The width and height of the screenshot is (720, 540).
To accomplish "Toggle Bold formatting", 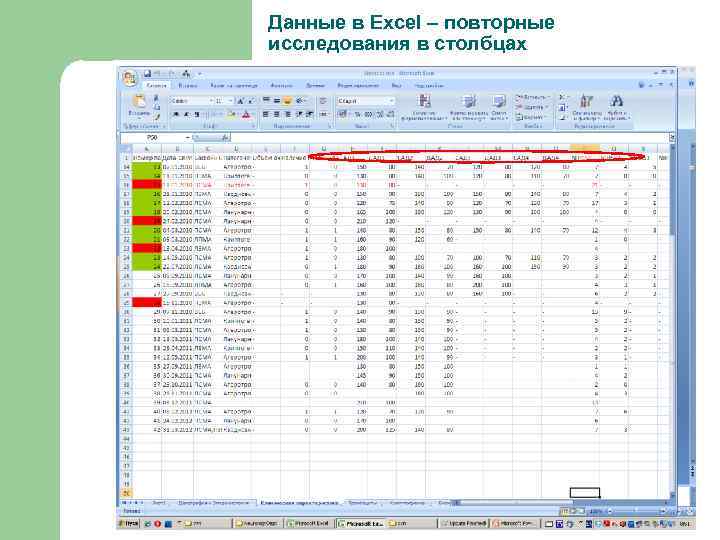I will coord(175,114).
